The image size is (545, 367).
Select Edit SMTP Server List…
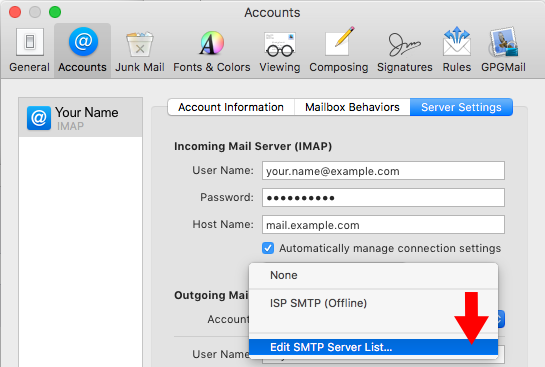pos(373,347)
